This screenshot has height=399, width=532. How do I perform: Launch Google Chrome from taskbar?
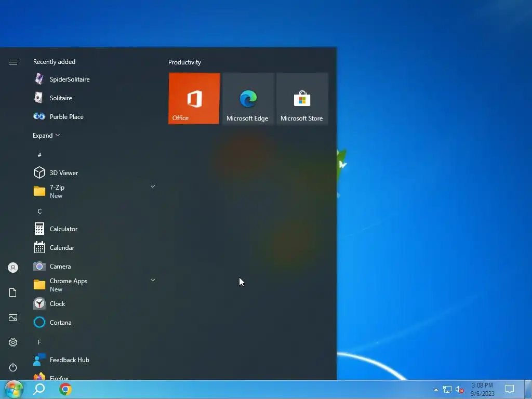[x=65, y=389]
